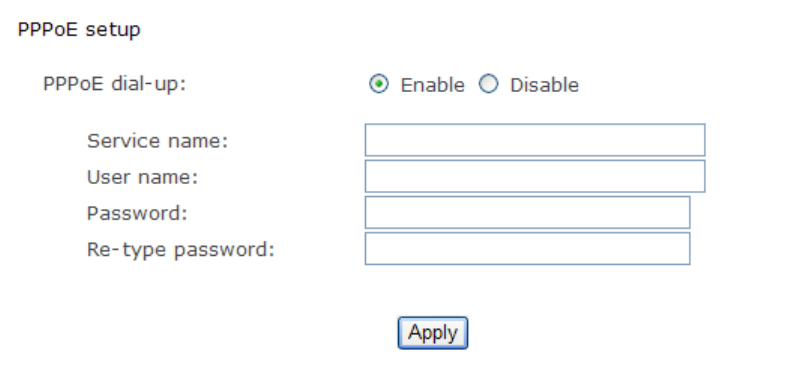Click the PPPoE setup heading
Screen dimensions: 802x374
pyautogui.click(x=79, y=30)
